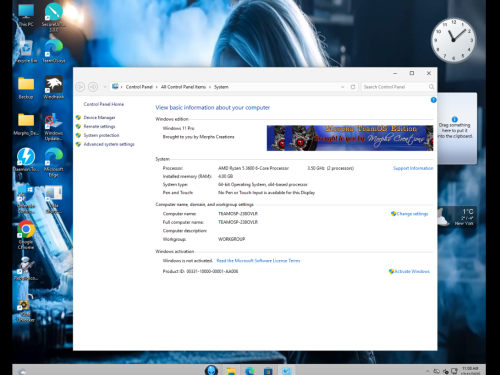
Task: Open the Windhawk desktop icon
Action: pos(54,87)
